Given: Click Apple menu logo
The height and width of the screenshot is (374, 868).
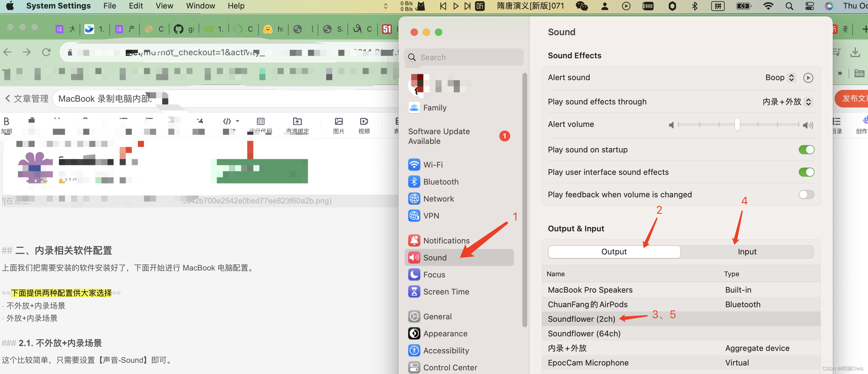Looking at the screenshot, I should point(10,6).
